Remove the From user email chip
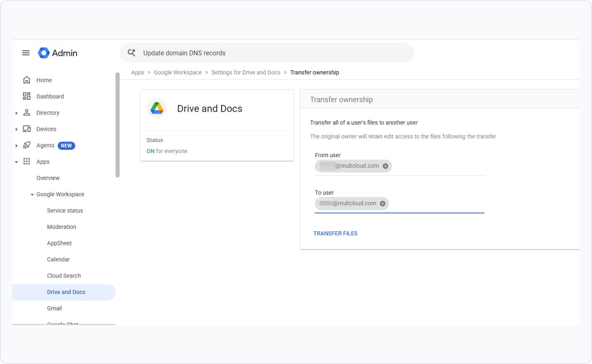The image size is (592, 364). tap(385, 166)
